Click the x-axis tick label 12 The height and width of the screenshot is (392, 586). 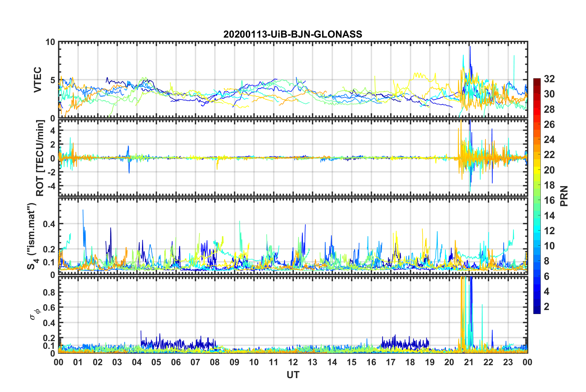click(x=293, y=362)
